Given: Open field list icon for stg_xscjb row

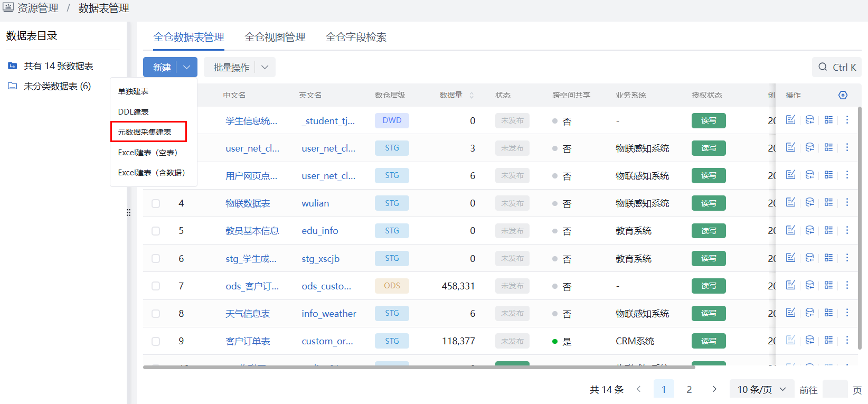Looking at the screenshot, I should [828, 258].
